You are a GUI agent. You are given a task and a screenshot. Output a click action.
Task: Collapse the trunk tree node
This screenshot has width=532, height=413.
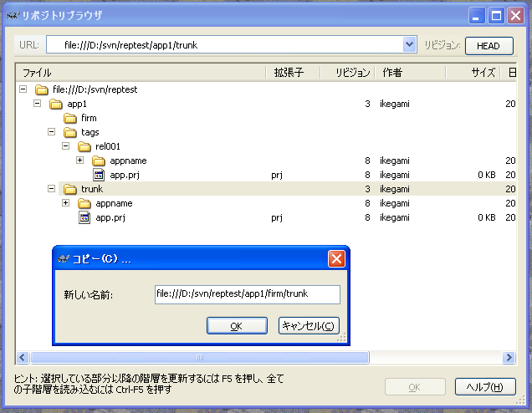pos(52,189)
